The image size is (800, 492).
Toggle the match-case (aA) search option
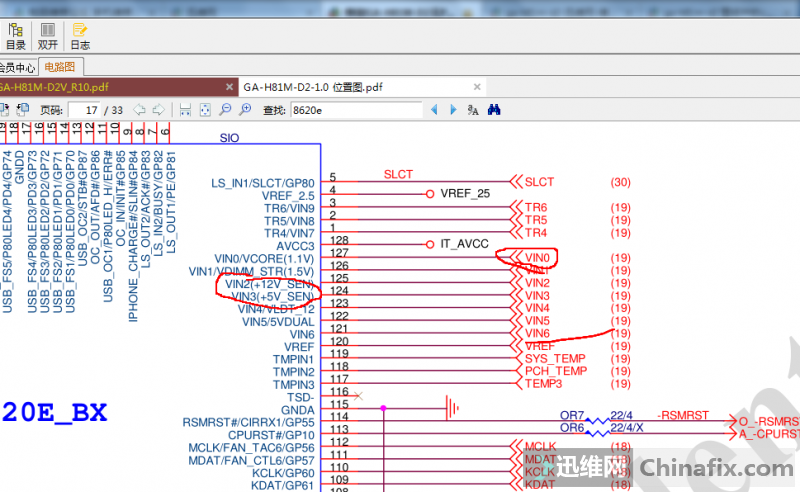[473, 110]
